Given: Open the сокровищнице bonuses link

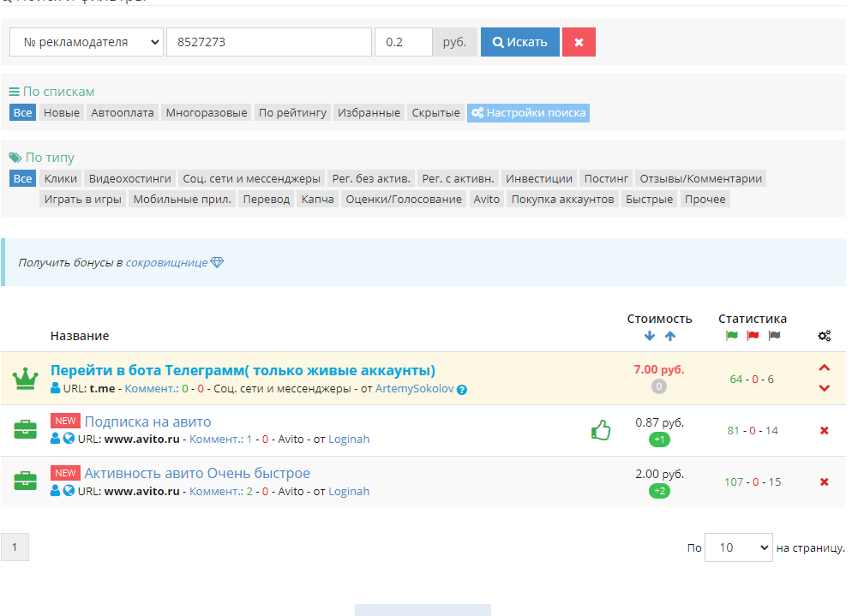Looking at the screenshot, I should tap(166, 263).
